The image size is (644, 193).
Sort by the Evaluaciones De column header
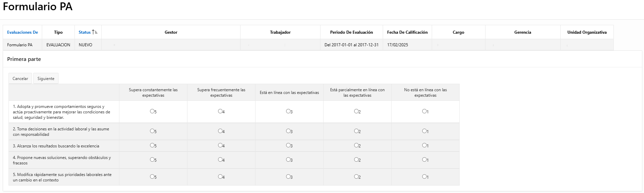(22, 32)
